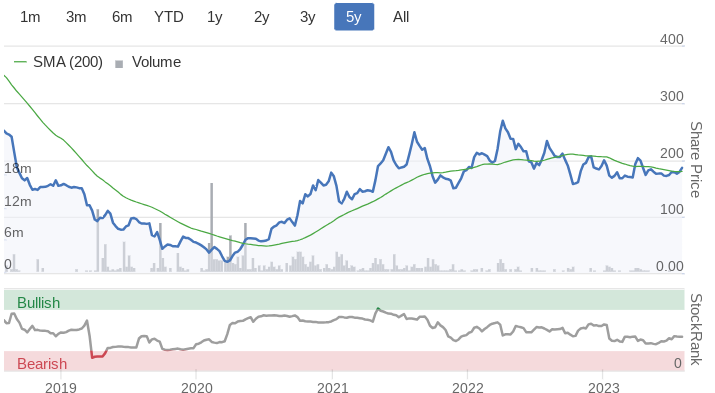Viewport: 715px width, 393px height.
Task: Choose the 1y time range
Action: click(x=215, y=17)
